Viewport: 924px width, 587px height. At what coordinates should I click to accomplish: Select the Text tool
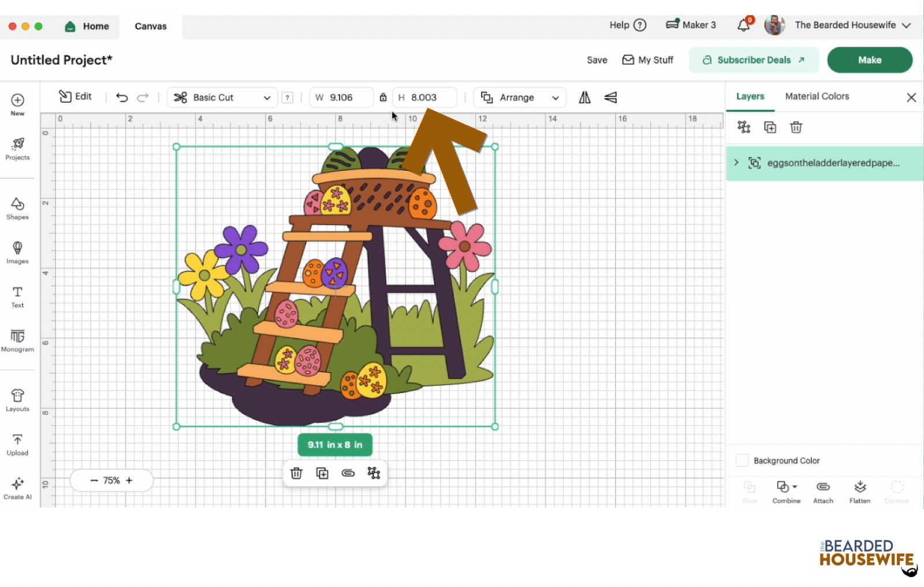coord(17,297)
